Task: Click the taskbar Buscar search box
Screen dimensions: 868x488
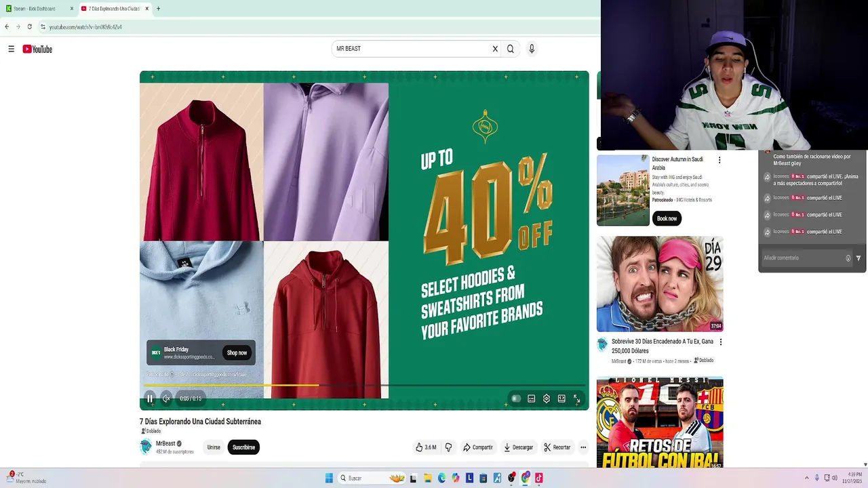Action: [372, 478]
